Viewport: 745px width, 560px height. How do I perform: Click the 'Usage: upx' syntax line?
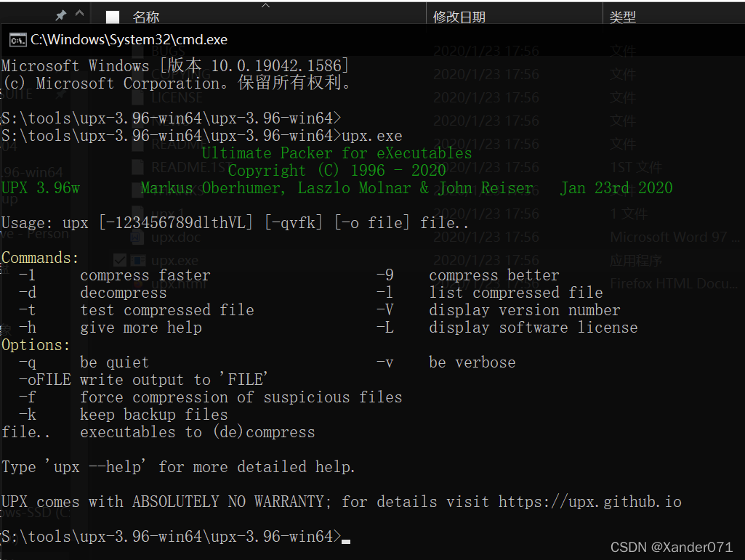pyautogui.click(x=235, y=223)
